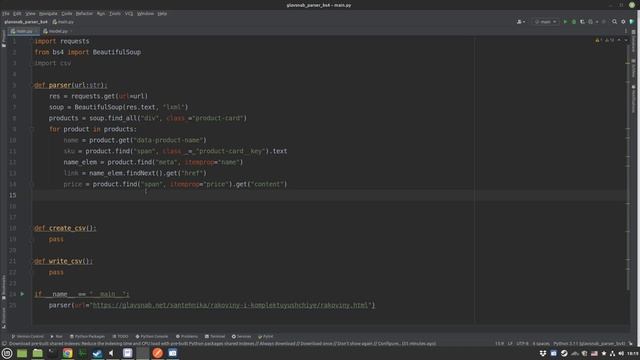Open the Terminal tool window
Image resolution: width=640 pixels, height=360 pixels.
coord(215,336)
